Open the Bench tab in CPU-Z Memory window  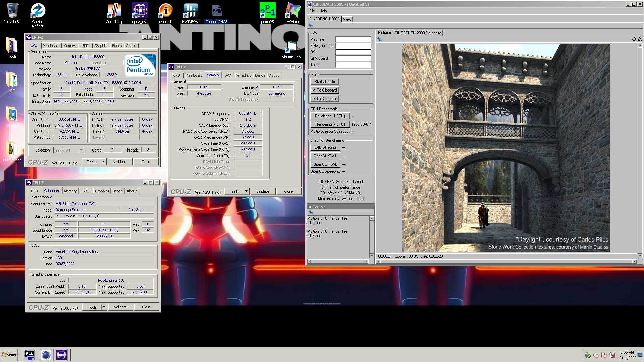coord(260,75)
